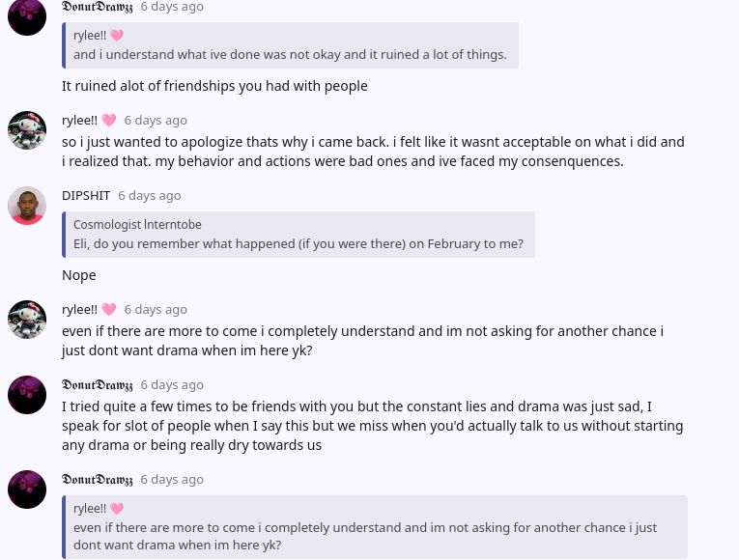
Task: Jump to the quoted Cosmologist Interntobe message
Action: [x=298, y=244]
